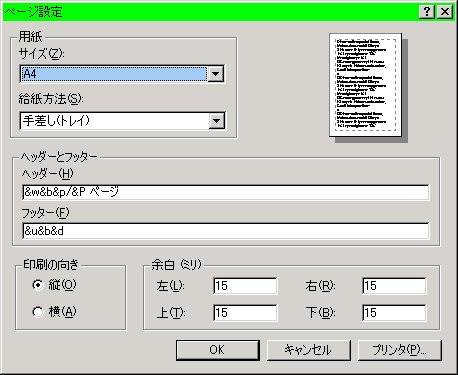Click the help question mark button

coord(427,12)
